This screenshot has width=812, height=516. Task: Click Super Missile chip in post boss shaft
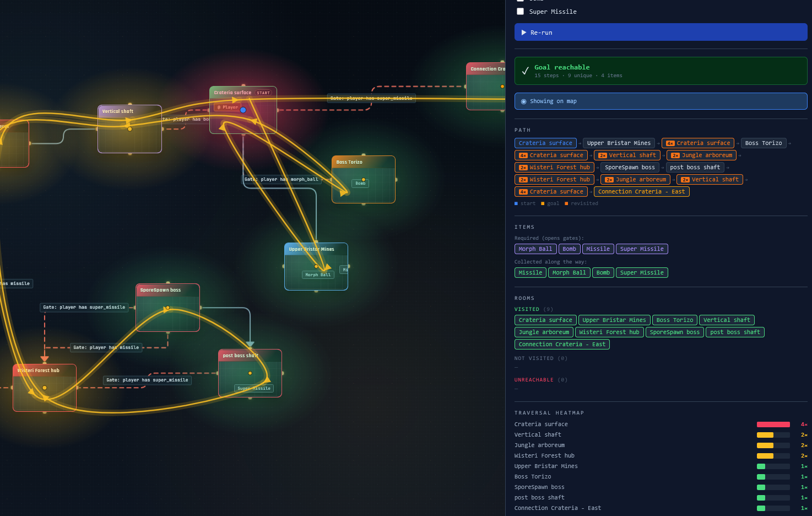click(x=254, y=388)
